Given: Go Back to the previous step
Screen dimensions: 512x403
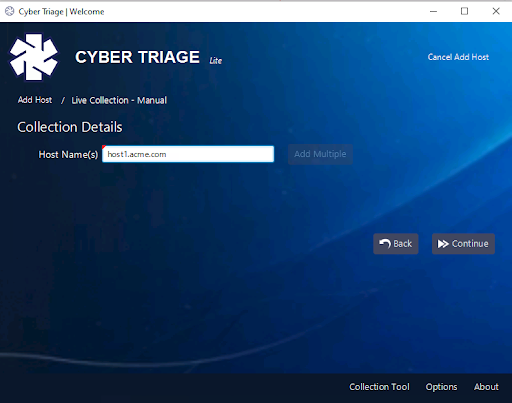Looking at the screenshot, I should [x=396, y=244].
